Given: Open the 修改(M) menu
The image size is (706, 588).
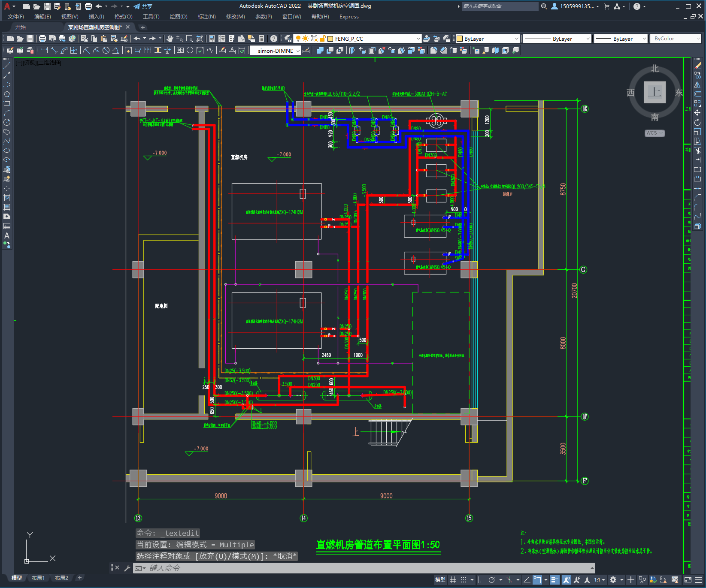Looking at the screenshot, I should coord(235,17).
